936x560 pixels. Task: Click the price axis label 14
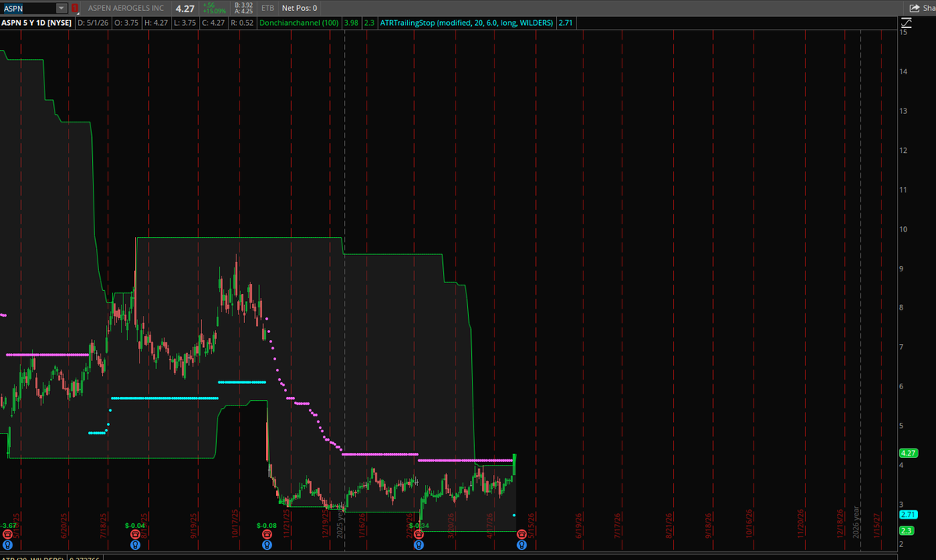coord(903,72)
